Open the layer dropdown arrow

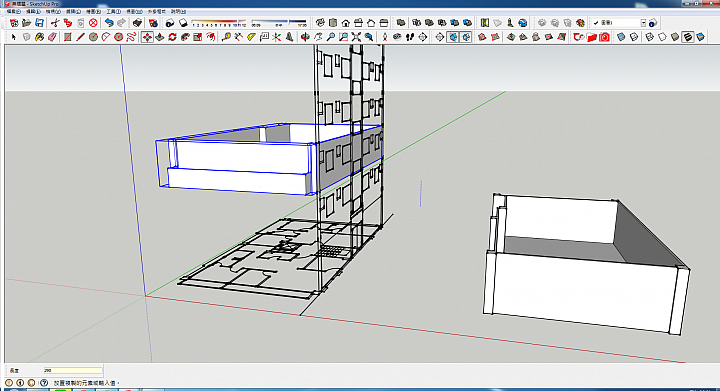[x=643, y=22]
